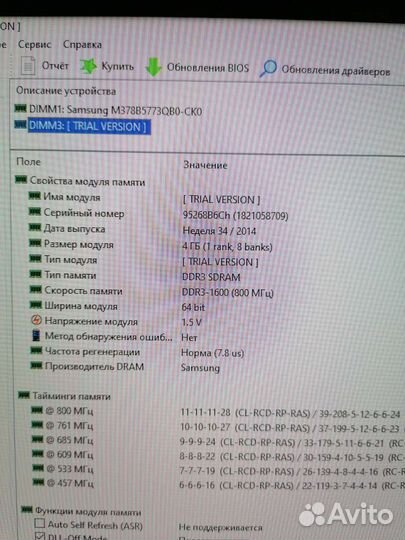
Task: Click the Обновления BIOS label
Action: 208,68
